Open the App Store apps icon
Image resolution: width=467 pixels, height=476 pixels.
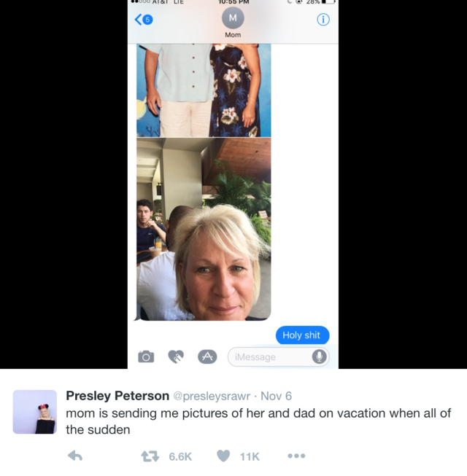[207, 356]
